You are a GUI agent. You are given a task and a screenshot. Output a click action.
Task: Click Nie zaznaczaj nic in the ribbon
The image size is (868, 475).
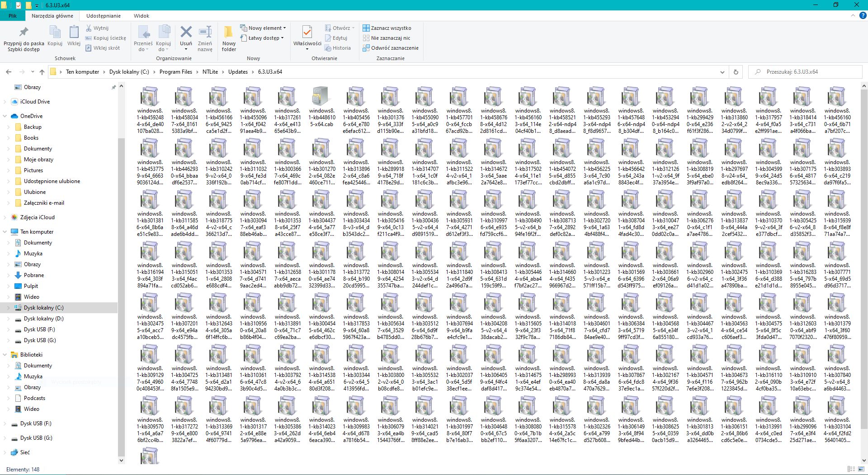[x=387, y=38]
